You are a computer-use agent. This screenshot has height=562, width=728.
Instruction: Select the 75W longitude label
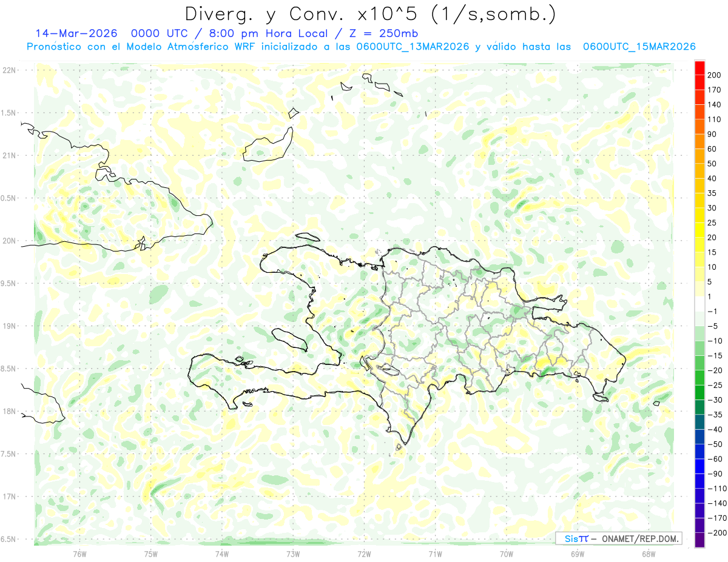[x=151, y=553]
